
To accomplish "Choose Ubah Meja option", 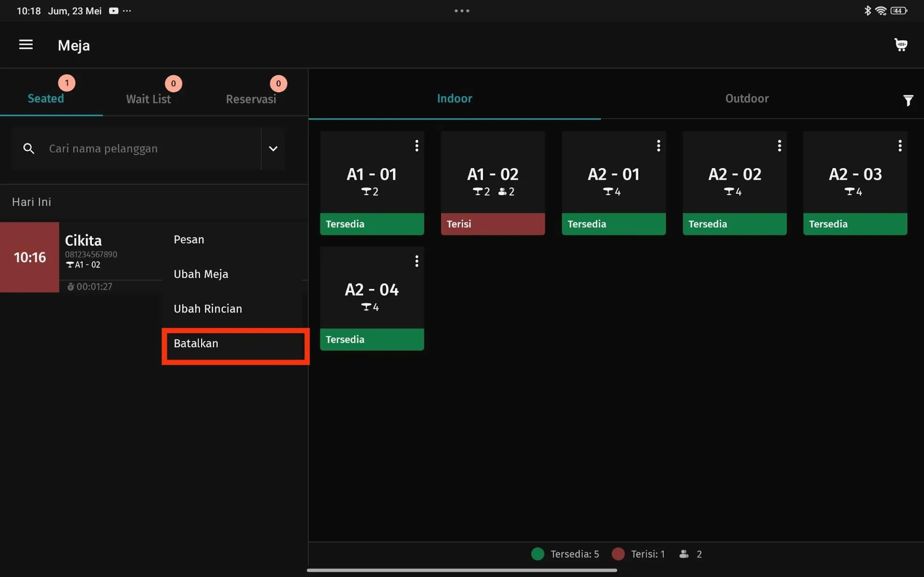I will [201, 273].
